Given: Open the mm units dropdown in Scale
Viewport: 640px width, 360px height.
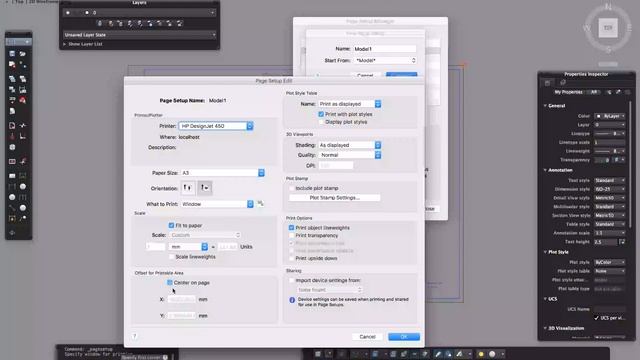Looking at the screenshot, I should pos(189,247).
